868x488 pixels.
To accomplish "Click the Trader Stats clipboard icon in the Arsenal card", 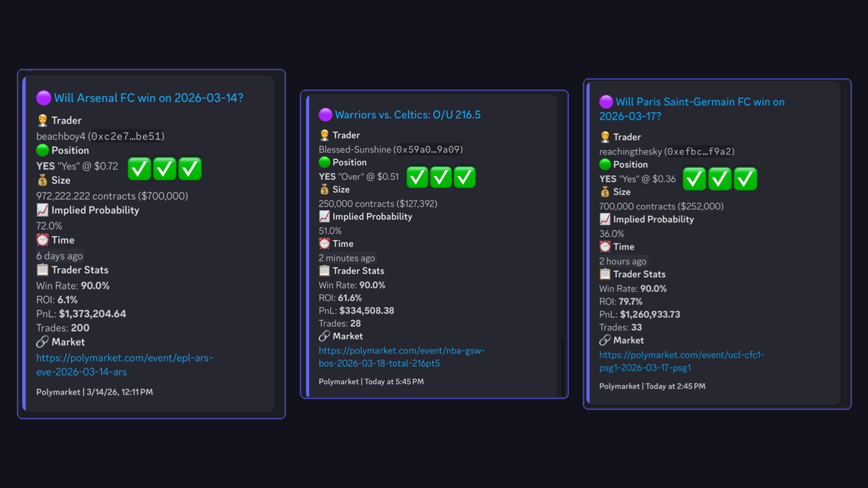I will pos(42,270).
